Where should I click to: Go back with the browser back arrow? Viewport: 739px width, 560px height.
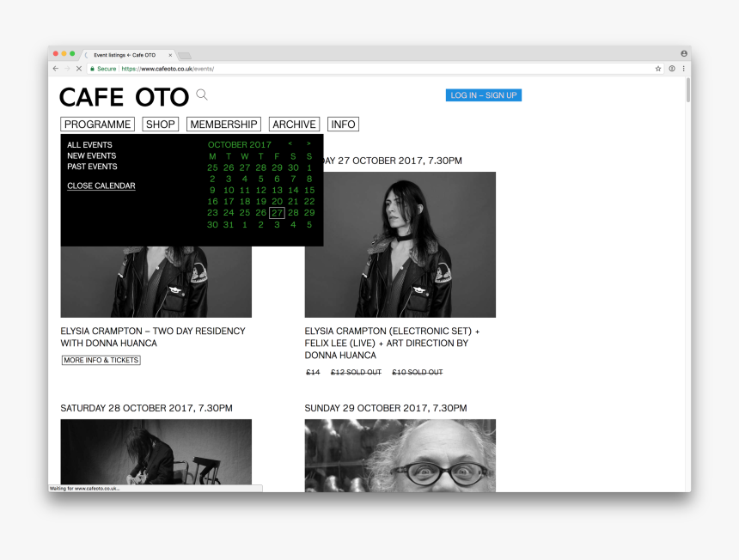pos(56,69)
